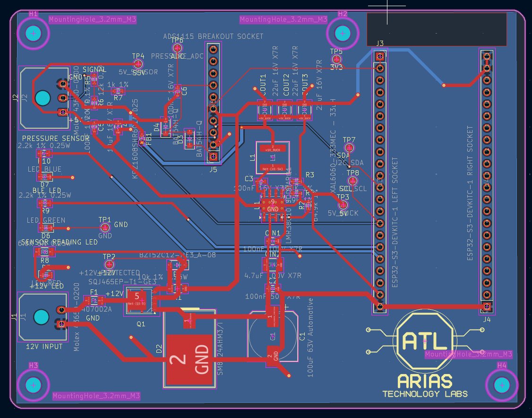Select resistor R7 footprint
The image size is (532, 418).
(x=118, y=91)
